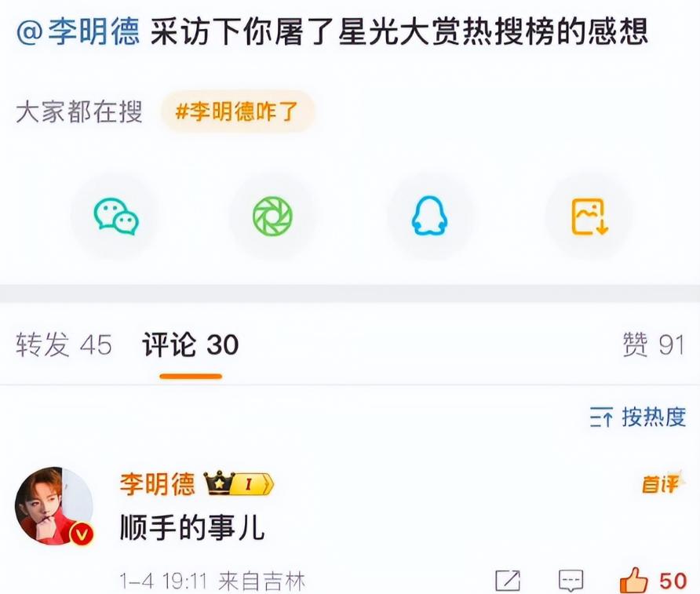Reply using the comment bubble icon
Viewport: 700px width, 594px height.
pyautogui.click(x=571, y=581)
